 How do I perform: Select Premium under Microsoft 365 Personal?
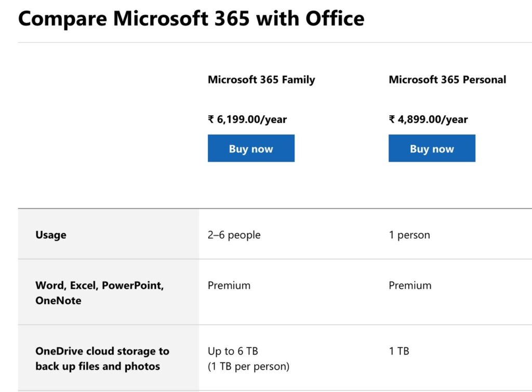[x=410, y=285]
